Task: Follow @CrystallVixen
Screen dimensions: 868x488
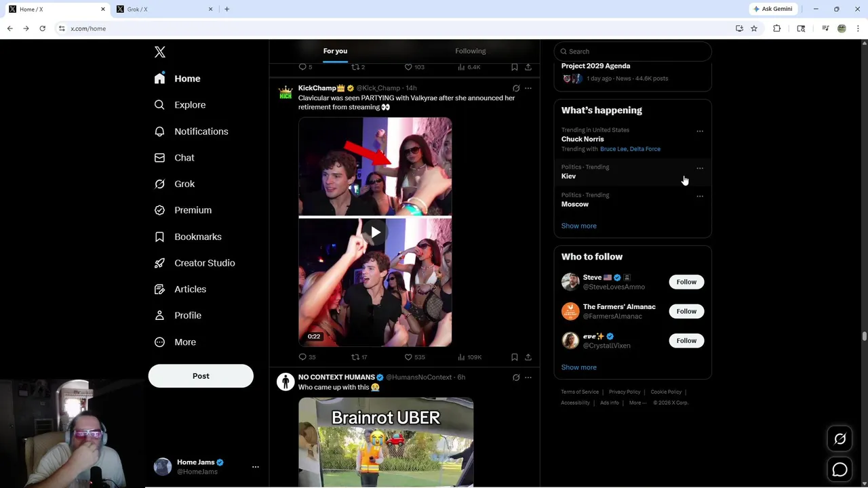Action: click(686, 341)
